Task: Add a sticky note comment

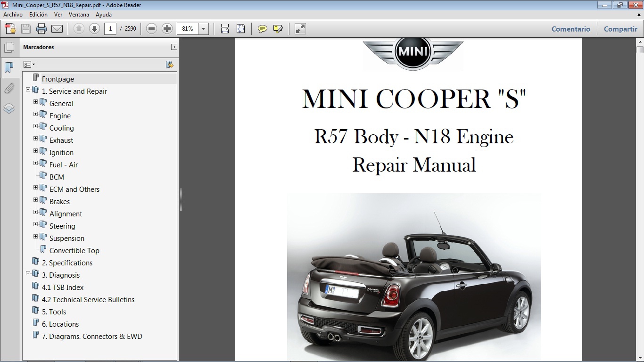Action: [x=262, y=28]
